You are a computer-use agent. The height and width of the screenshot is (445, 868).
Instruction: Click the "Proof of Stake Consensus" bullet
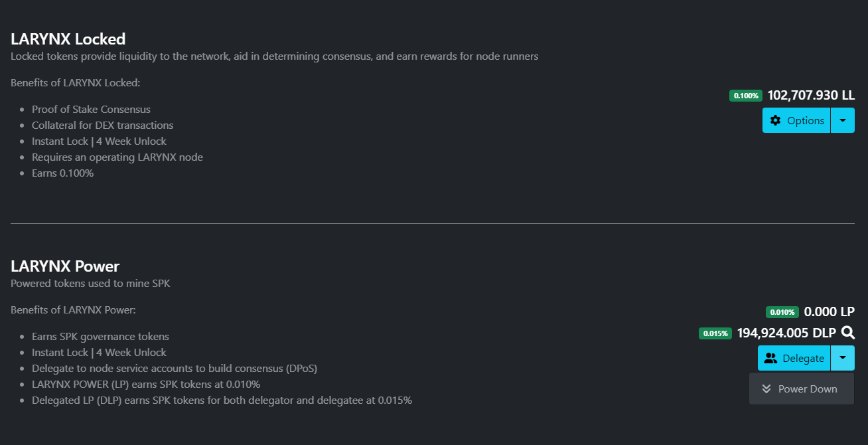pyautogui.click(x=91, y=109)
